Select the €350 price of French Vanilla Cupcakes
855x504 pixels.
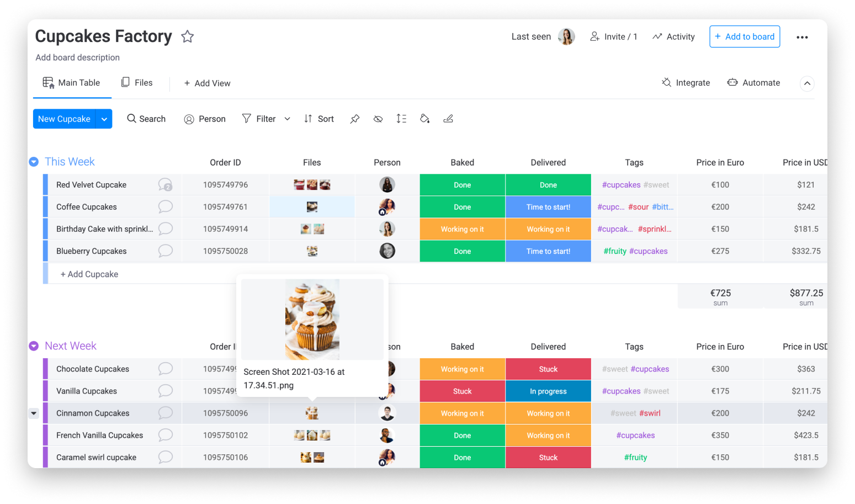[x=720, y=435]
